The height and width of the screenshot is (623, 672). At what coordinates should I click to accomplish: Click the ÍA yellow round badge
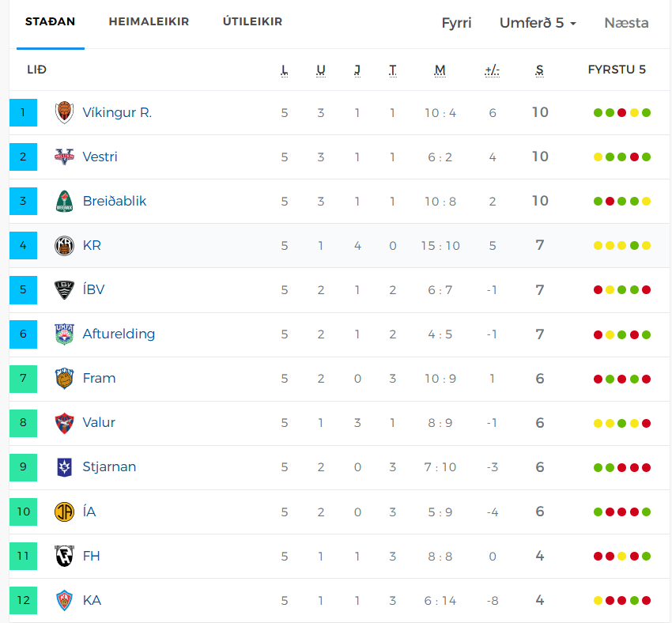coord(64,512)
